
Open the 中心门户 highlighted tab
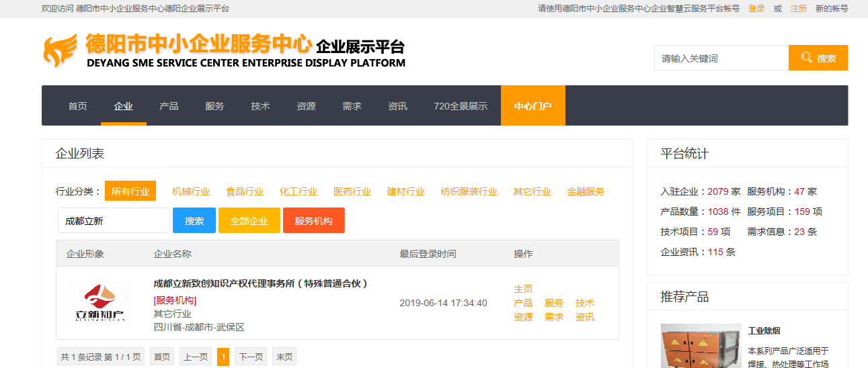tap(532, 106)
